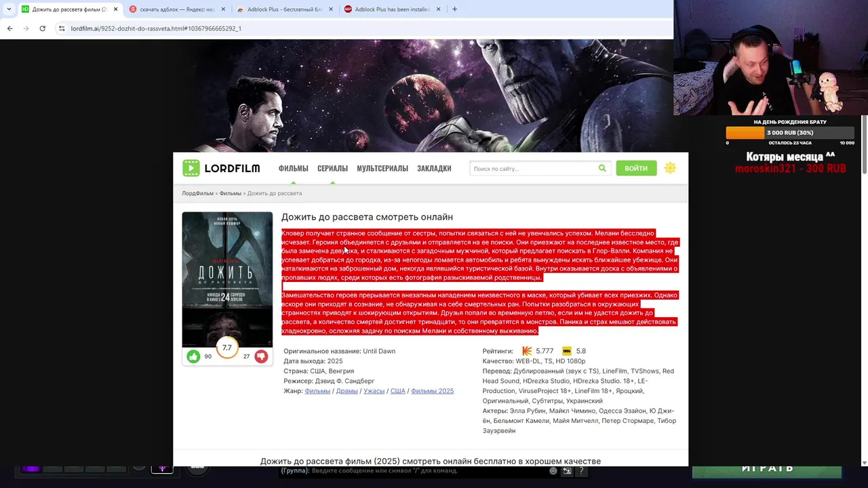This screenshot has height=488, width=868.
Task: Click the 'Дата выхода: 2025' text
Action: coord(313,361)
